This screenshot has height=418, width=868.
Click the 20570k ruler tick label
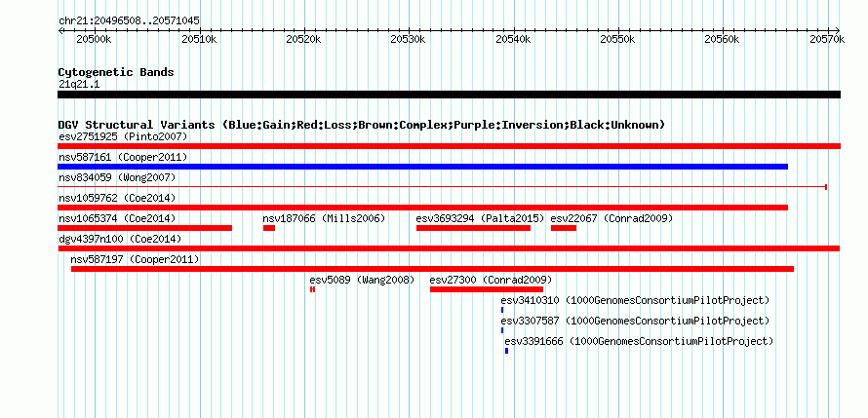click(x=828, y=39)
